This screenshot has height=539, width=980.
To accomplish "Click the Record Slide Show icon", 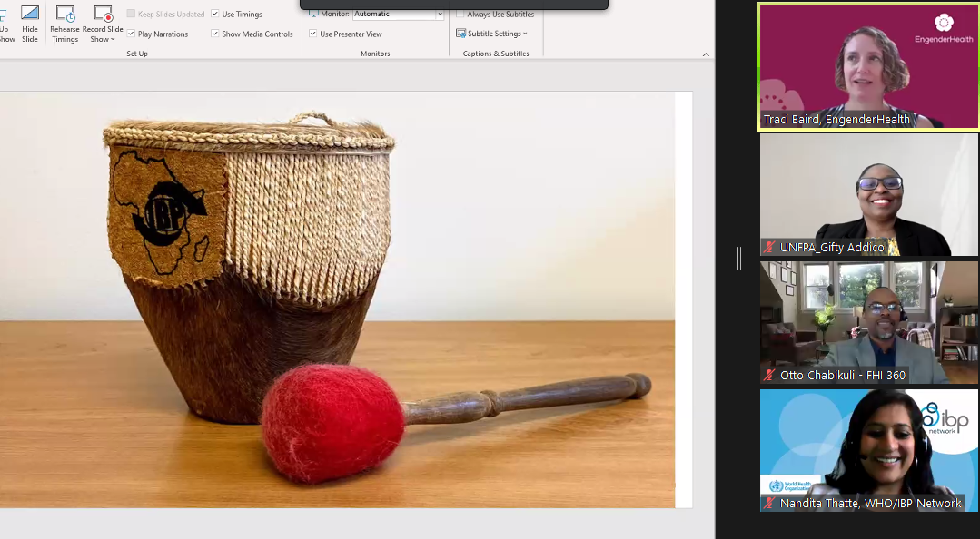I will coord(103,15).
